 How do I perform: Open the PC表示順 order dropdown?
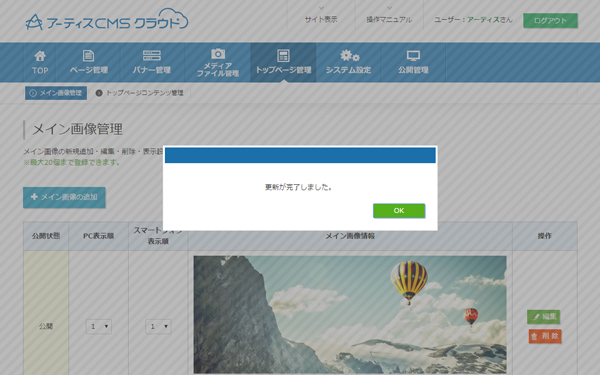tap(99, 326)
